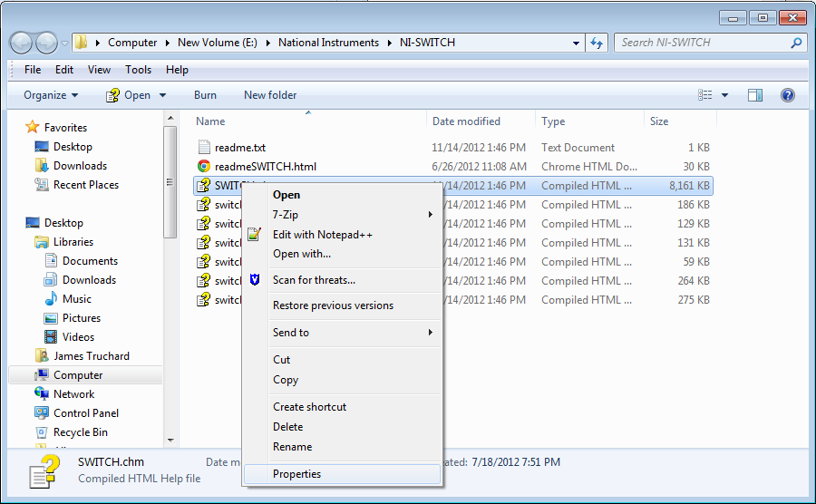Click the Chrome icon of readmeSWITCH.html
Image resolution: width=816 pixels, height=504 pixels.
pyautogui.click(x=203, y=167)
